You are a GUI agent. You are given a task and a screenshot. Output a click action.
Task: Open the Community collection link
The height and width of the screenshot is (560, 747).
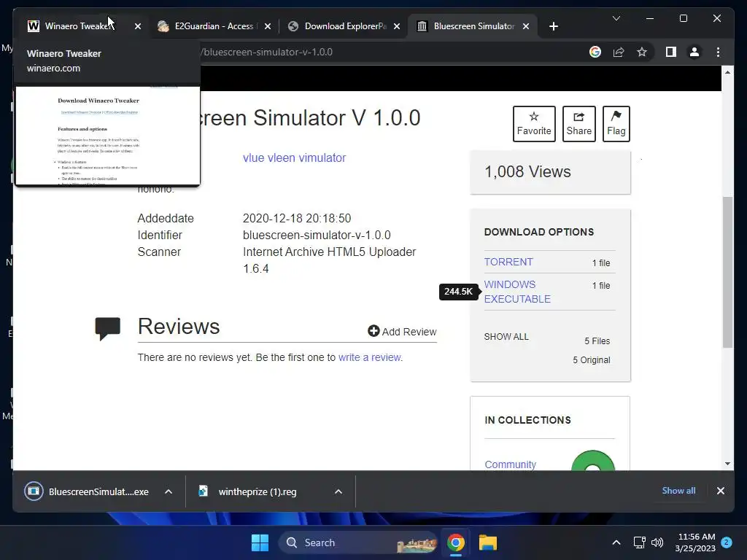(510, 464)
